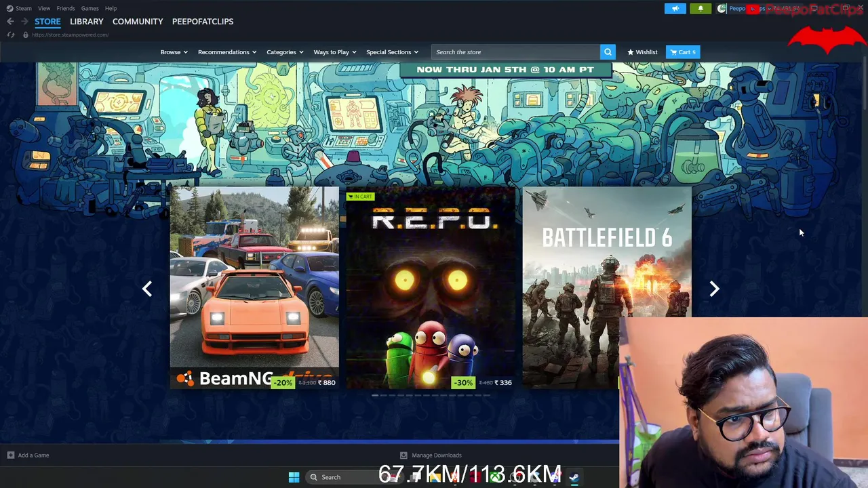Open the BeamNG.drive game tile
This screenshot has height=488, width=868.
click(254, 288)
